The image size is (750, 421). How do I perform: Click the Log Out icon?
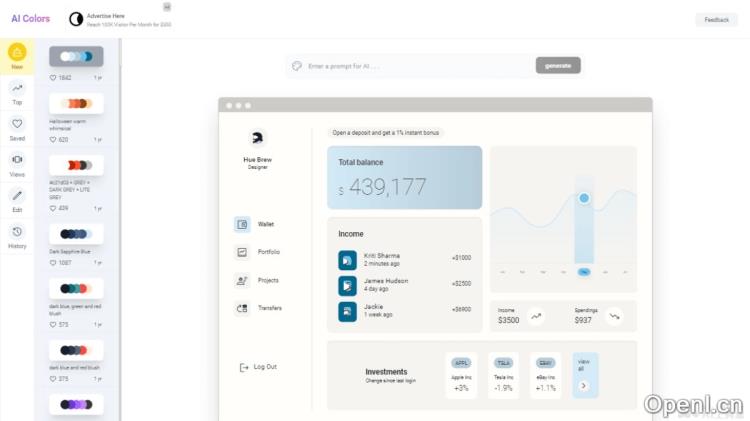(x=244, y=367)
